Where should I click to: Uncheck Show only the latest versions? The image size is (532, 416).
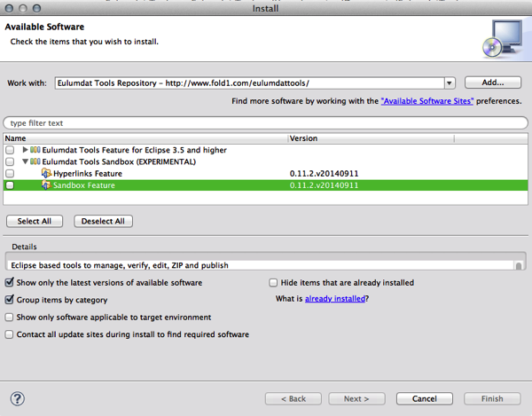click(10, 282)
